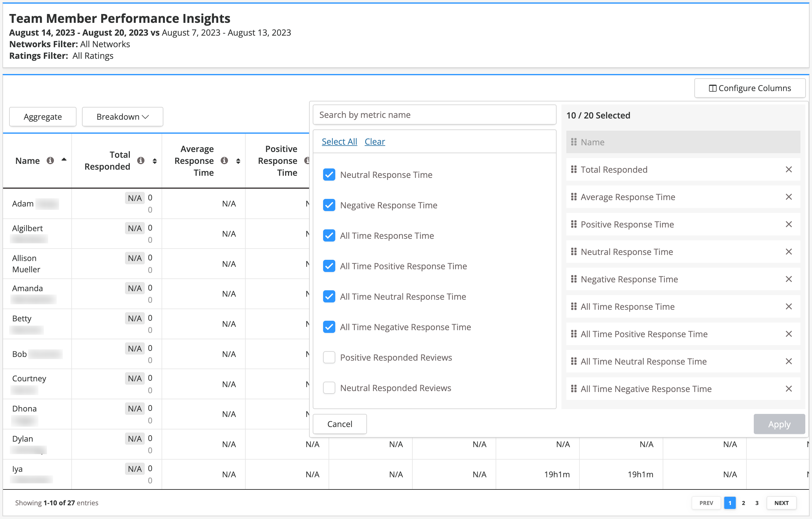The image size is (812, 519).
Task: Uncheck All Time Negative Response Time checkbox
Action: (329, 327)
